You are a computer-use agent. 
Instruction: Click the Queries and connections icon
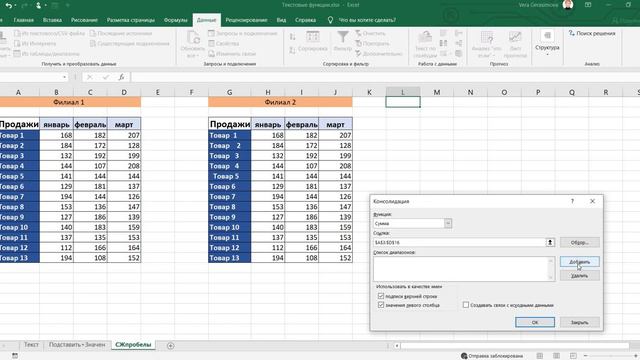point(211,33)
